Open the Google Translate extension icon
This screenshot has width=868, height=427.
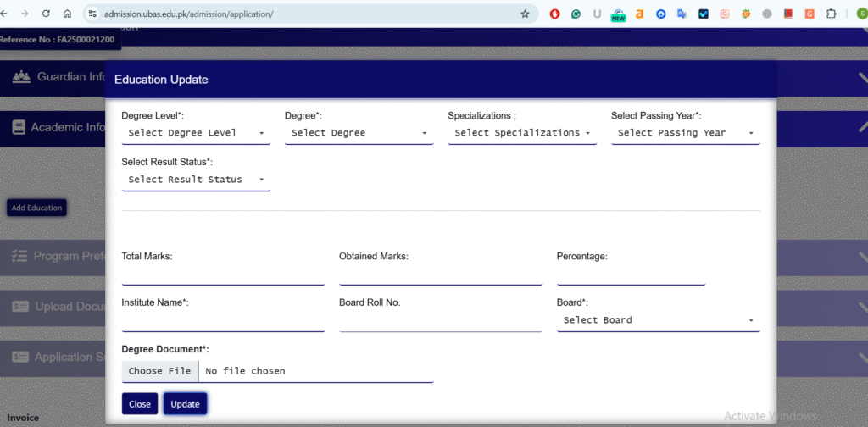point(682,14)
